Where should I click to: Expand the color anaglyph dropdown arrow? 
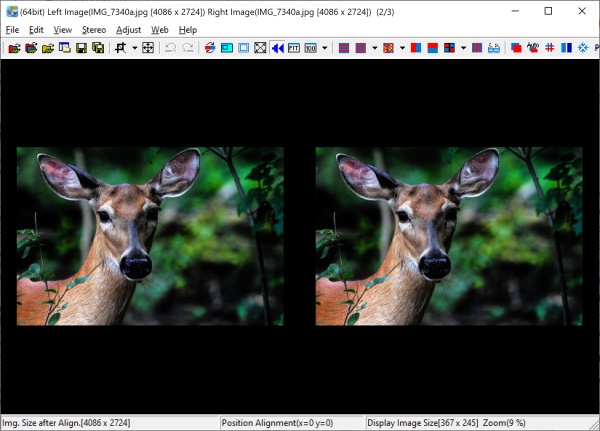[402, 48]
